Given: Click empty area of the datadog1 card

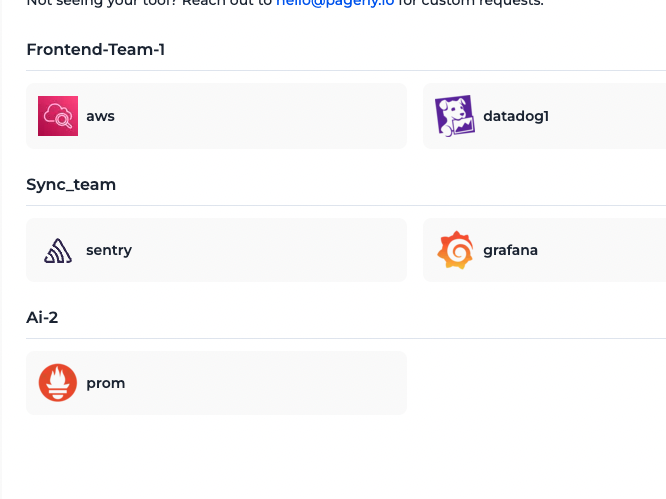Looking at the screenshot, I should 607,116.
